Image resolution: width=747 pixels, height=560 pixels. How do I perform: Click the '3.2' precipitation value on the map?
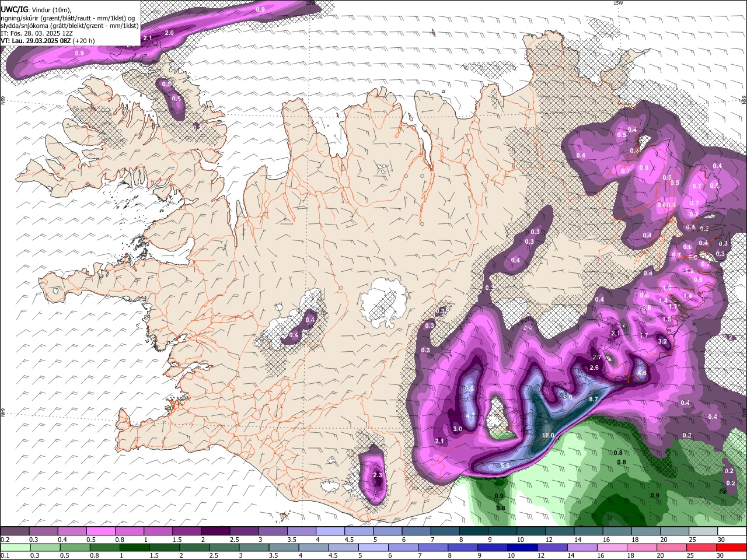click(662, 341)
